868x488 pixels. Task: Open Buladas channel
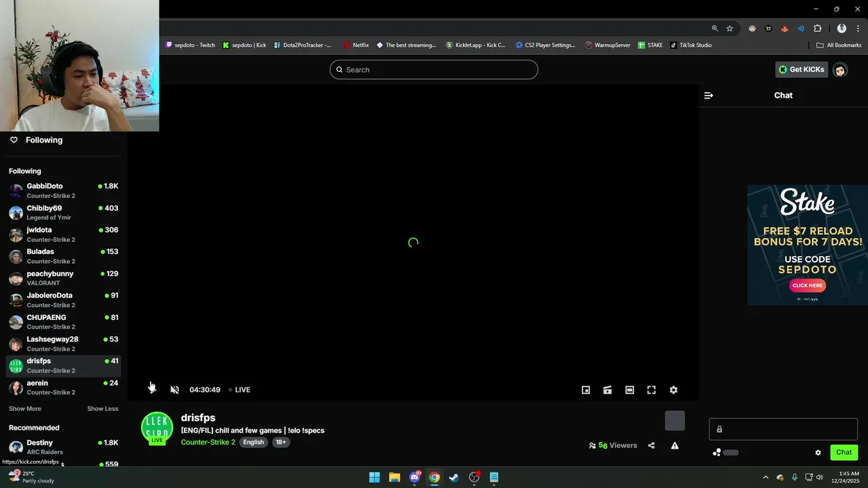click(64, 256)
